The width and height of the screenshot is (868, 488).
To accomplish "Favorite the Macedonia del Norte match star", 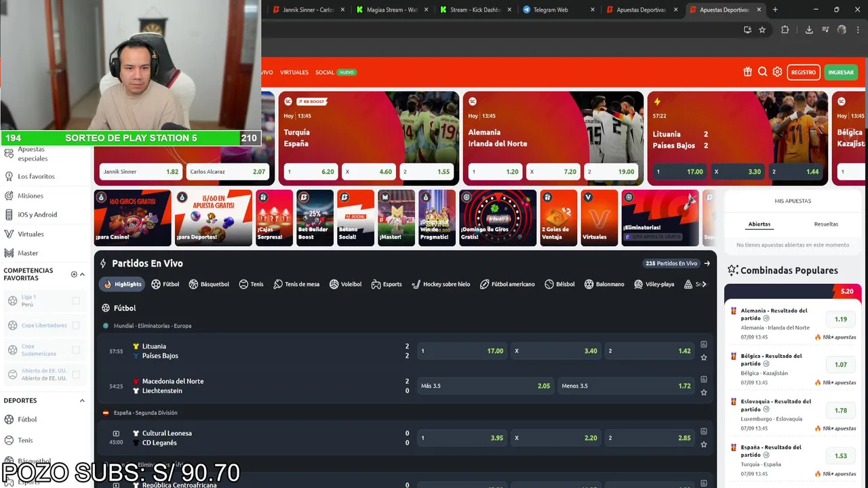I will click(x=704, y=392).
